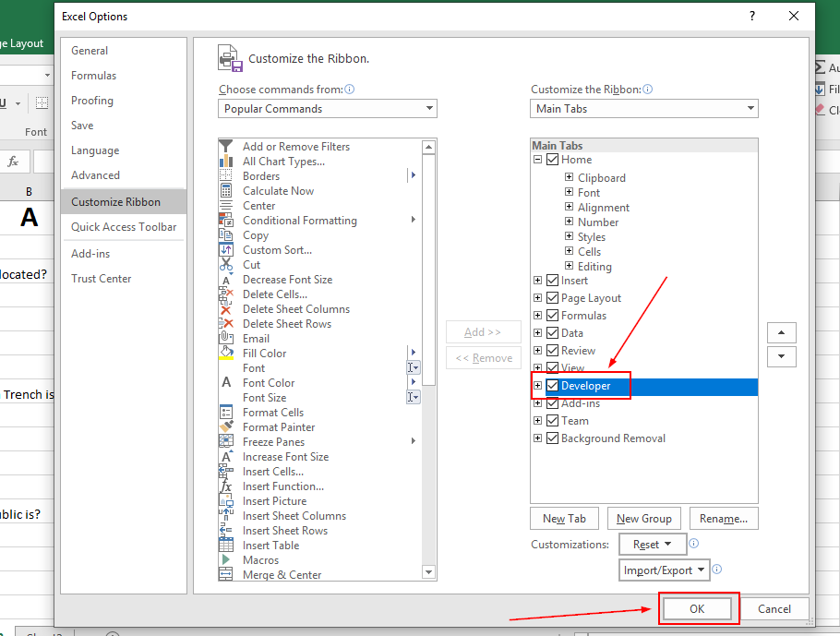Click the Font Color letter icon
Screen dimensions: 840x636
226,382
